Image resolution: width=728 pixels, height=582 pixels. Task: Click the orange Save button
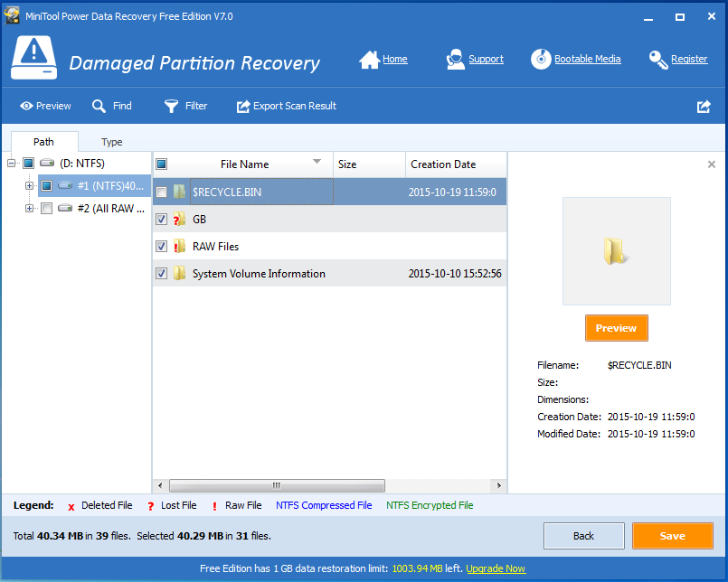672,536
